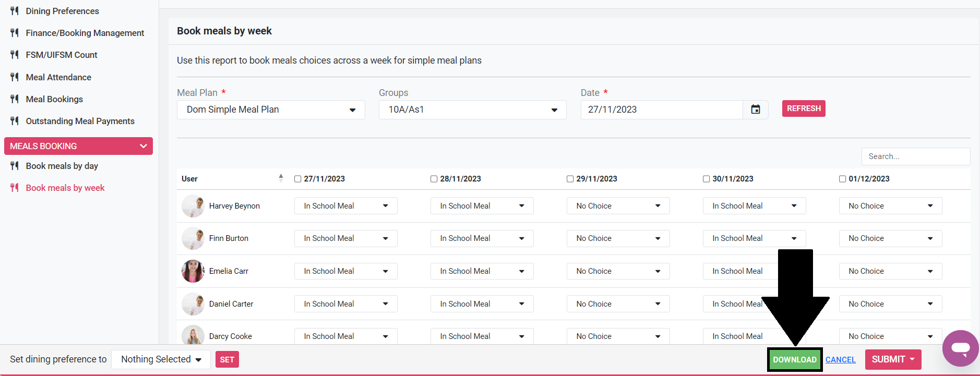Click the Cancel link
The width and height of the screenshot is (980, 376).
[840, 360]
